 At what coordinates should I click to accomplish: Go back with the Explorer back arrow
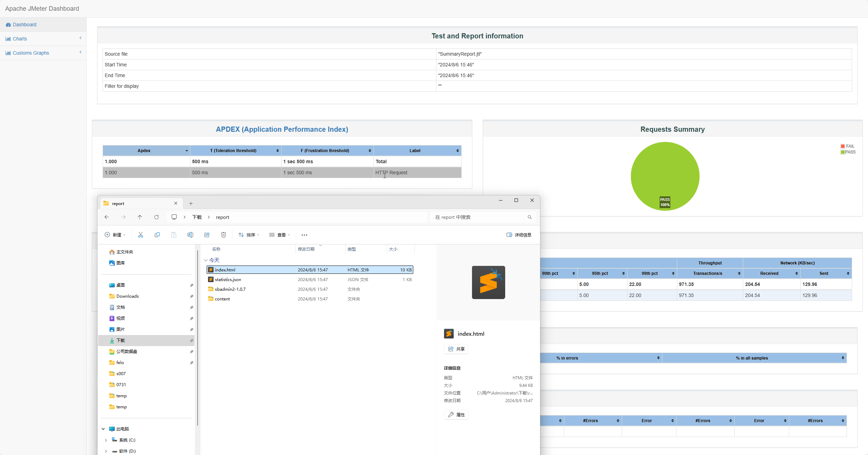coord(107,217)
